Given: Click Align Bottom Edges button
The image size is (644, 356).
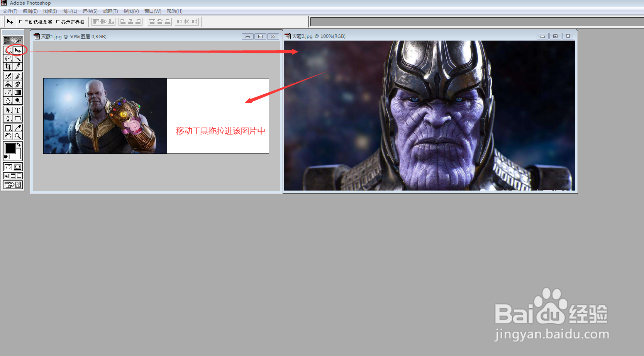Looking at the screenshot, I should pos(111,22).
